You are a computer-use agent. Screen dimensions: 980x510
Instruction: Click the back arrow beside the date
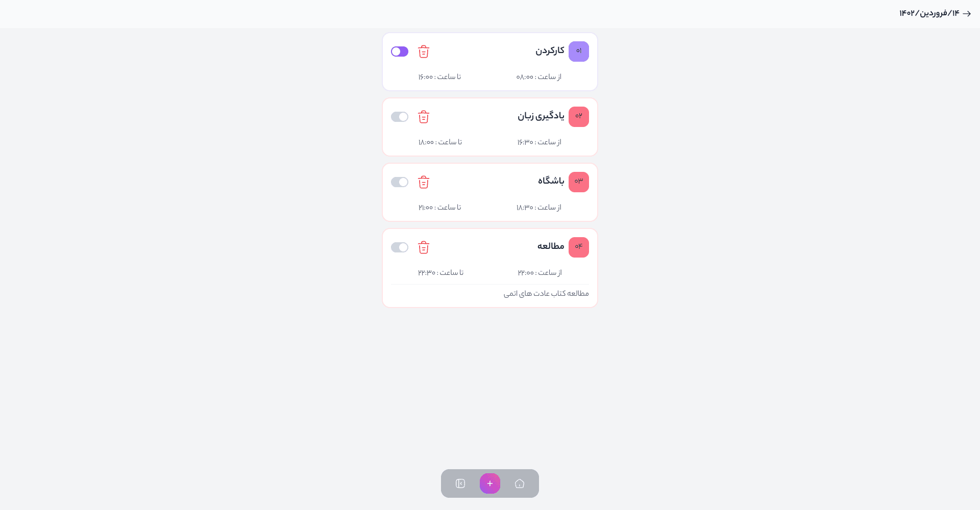point(967,14)
